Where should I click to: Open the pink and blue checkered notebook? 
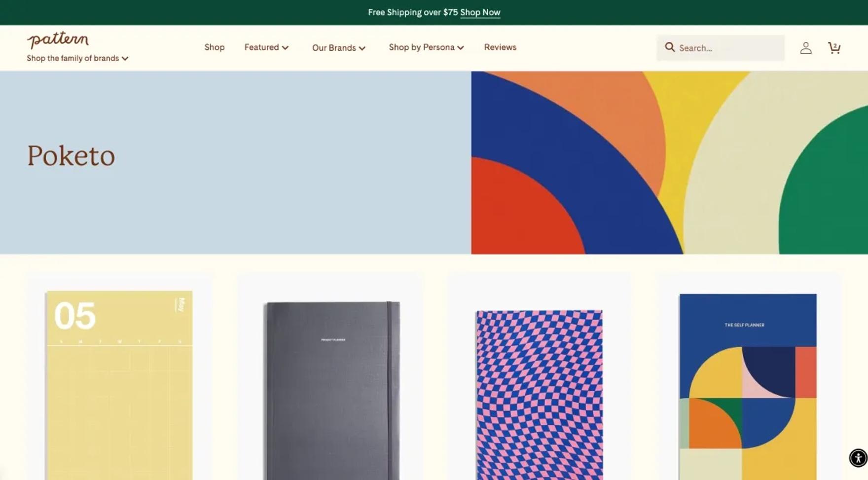[x=539, y=395]
